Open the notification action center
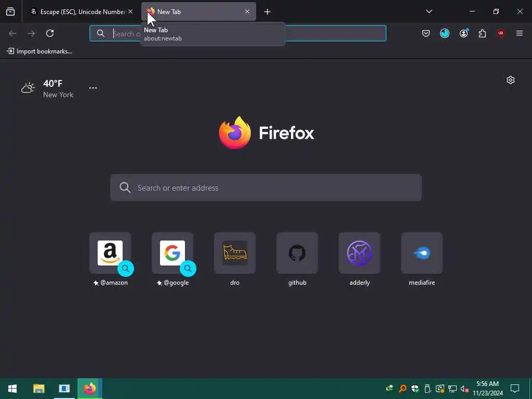The width and height of the screenshot is (532, 399). click(515, 389)
